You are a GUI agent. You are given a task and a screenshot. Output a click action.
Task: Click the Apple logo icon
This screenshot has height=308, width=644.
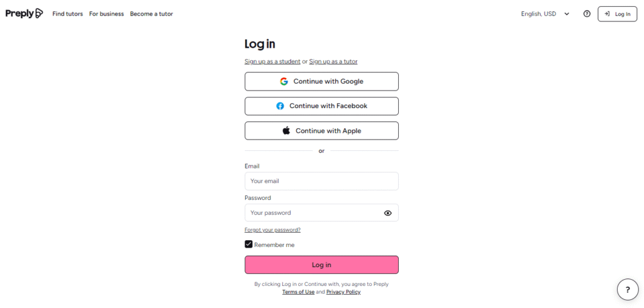[286, 131]
